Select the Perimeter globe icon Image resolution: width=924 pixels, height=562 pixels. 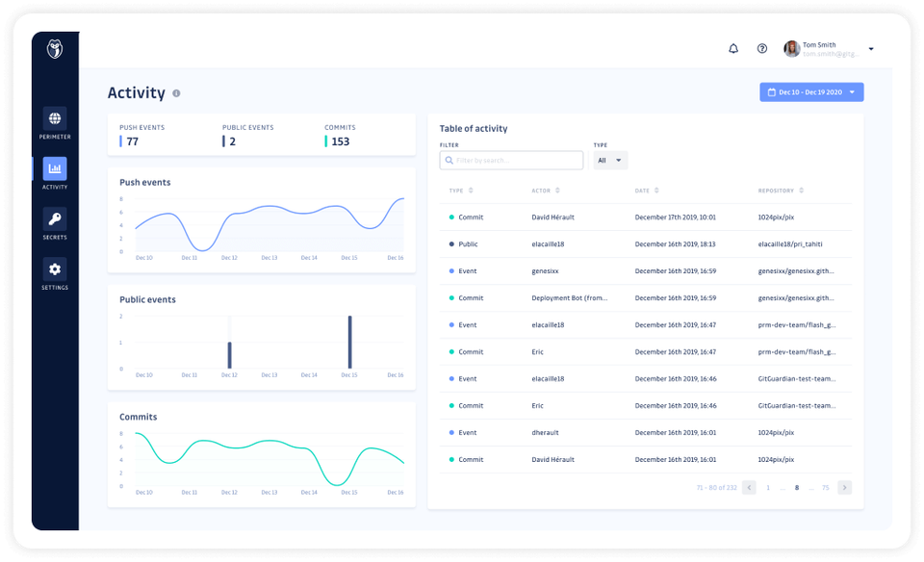55,119
